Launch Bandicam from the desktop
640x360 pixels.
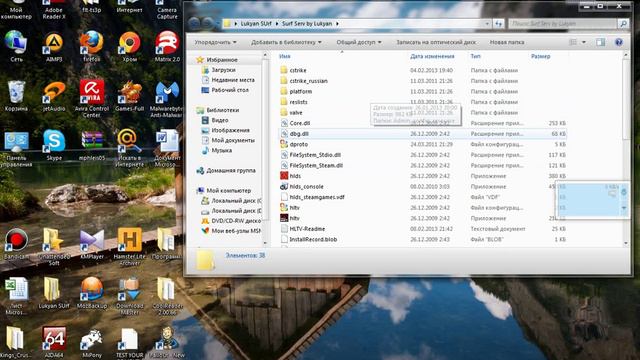click(16, 244)
